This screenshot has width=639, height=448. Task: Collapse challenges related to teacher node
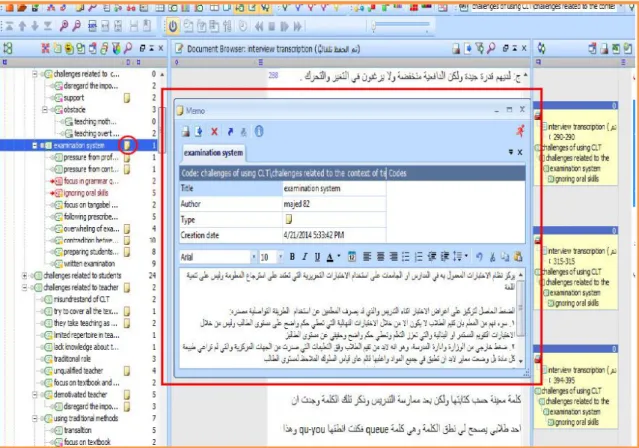click(x=24, y=288)
